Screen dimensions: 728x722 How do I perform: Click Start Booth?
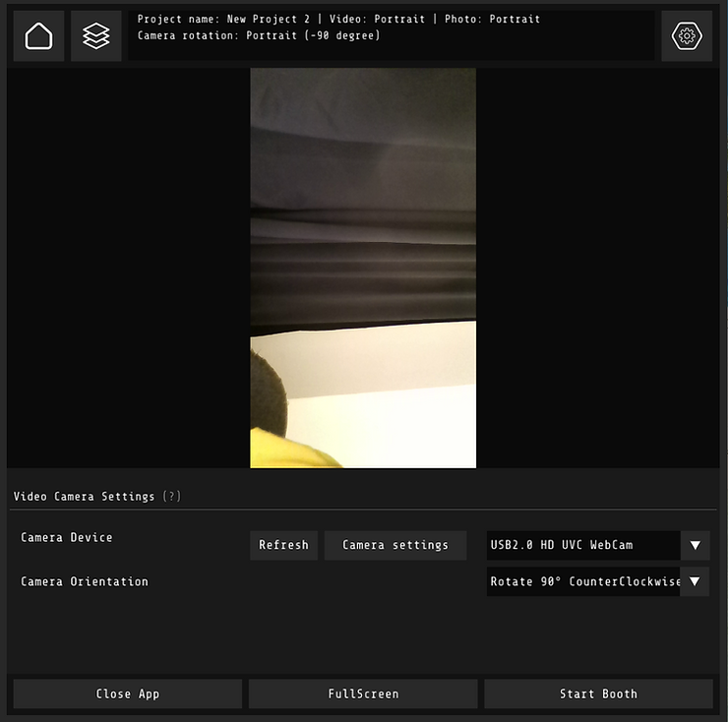pos(598,693)
